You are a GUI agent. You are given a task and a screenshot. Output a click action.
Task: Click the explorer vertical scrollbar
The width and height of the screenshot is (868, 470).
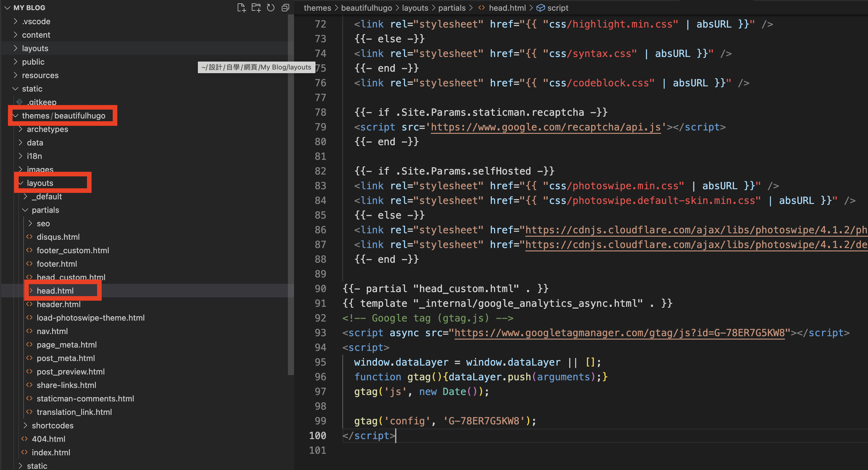click(x=291, y=195)
